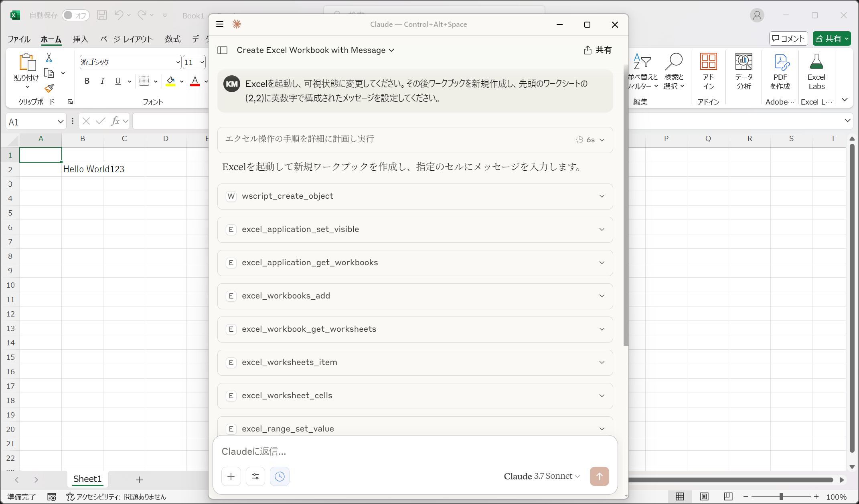Open the search and tools sliders icon

(x=255, y=476)
